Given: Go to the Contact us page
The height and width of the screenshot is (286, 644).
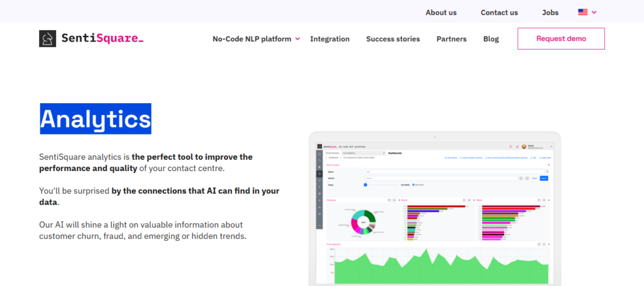Looking at the screenshot, I should 499,13.
